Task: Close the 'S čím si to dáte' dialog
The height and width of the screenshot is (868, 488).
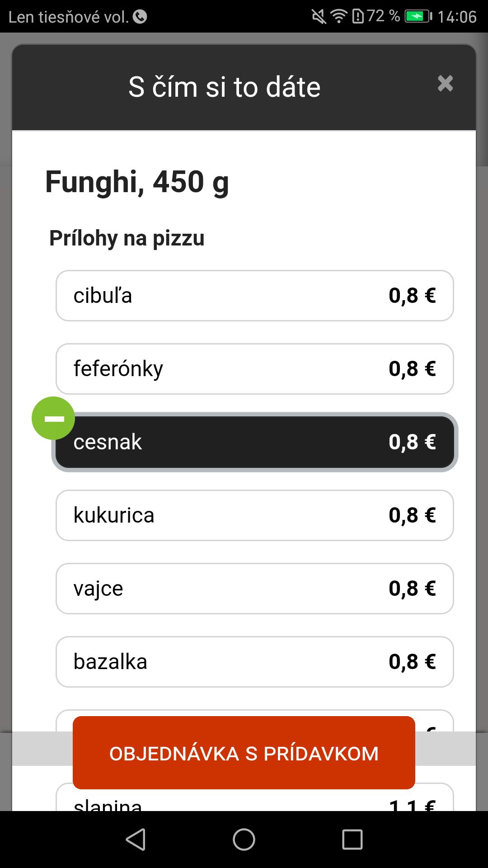Action: click(x=445, y=84)
